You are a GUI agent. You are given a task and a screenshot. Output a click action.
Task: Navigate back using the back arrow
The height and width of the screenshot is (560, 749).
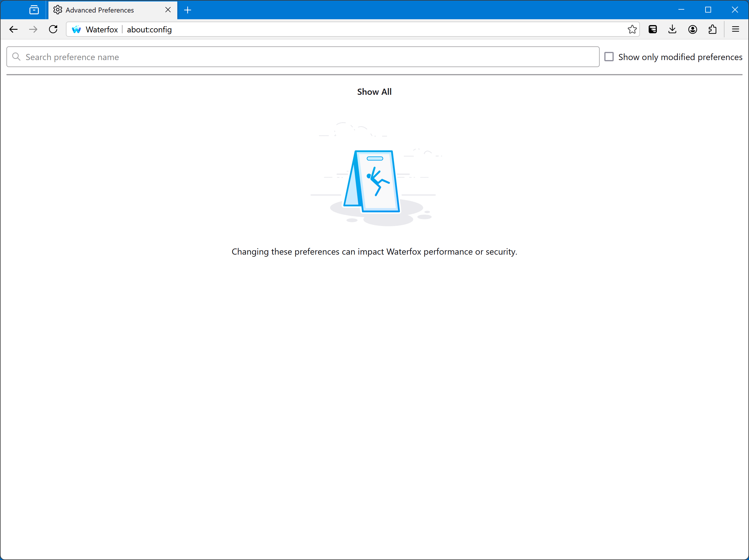click(x=13, y=29)
